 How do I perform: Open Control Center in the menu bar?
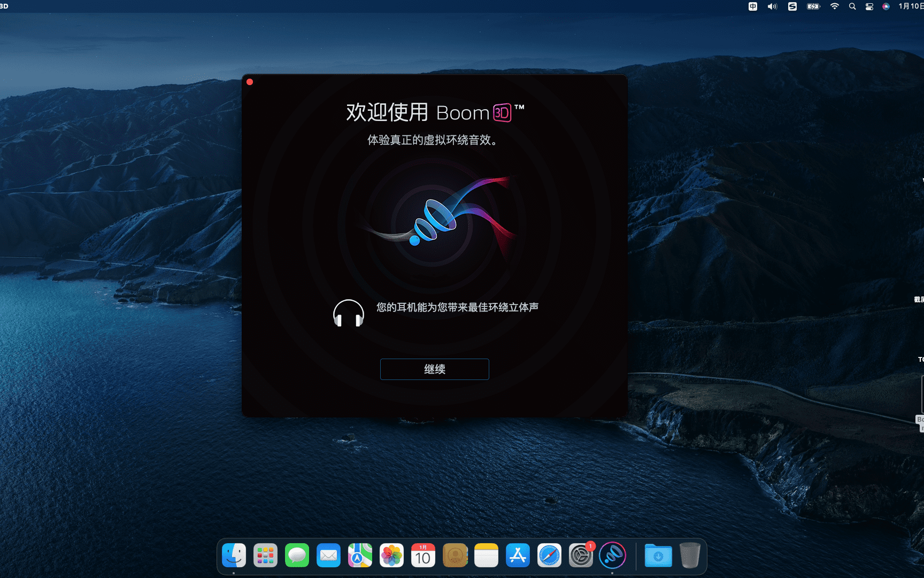click(x=869, y=6)
